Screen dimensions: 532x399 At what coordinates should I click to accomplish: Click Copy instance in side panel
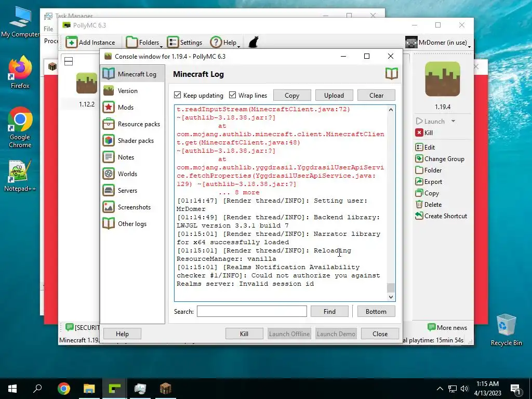click(x=427, y=193)
